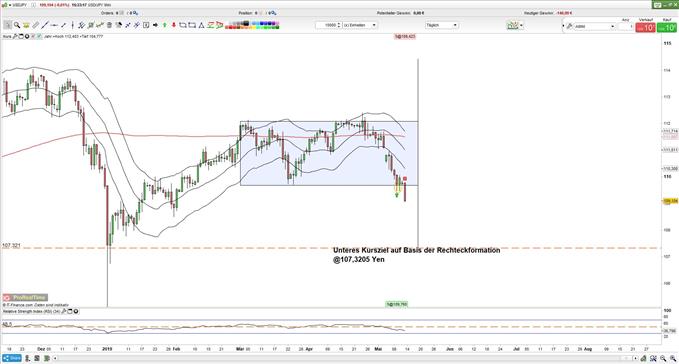Pick the horizontal line tool
This screenshot has width=679, height=364.
click(54, 25)
